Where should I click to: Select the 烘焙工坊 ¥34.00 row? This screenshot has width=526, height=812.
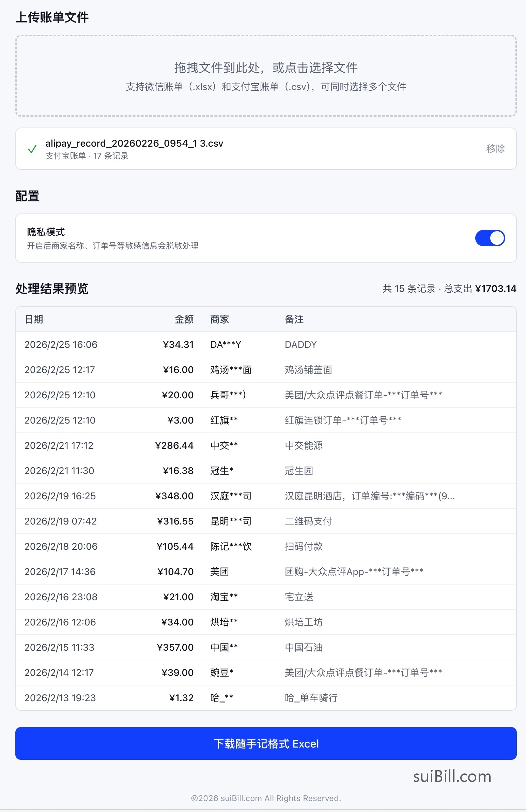266,622
